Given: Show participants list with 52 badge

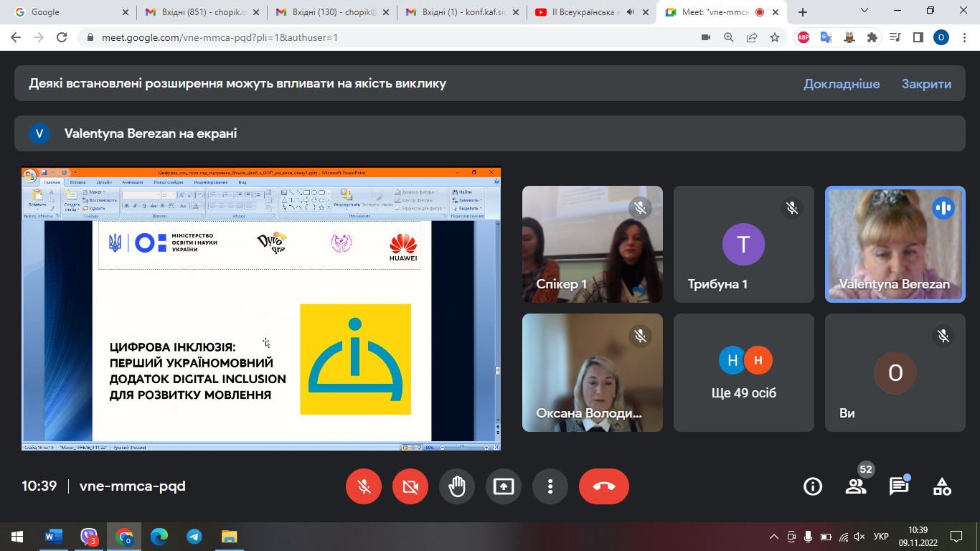Looking at the screenshot, I should point(856,486).
